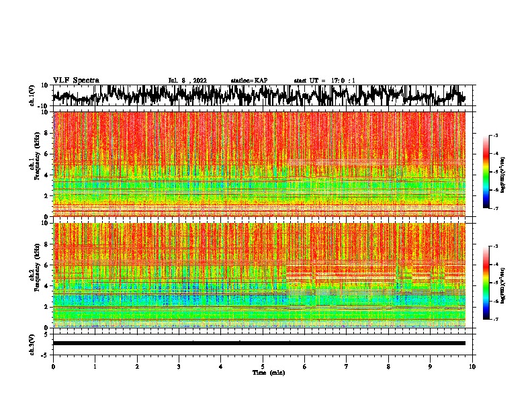The image size is (532, 411).
Task: Click time axis tick label "10" at bottom right
Action: point(472,367)
